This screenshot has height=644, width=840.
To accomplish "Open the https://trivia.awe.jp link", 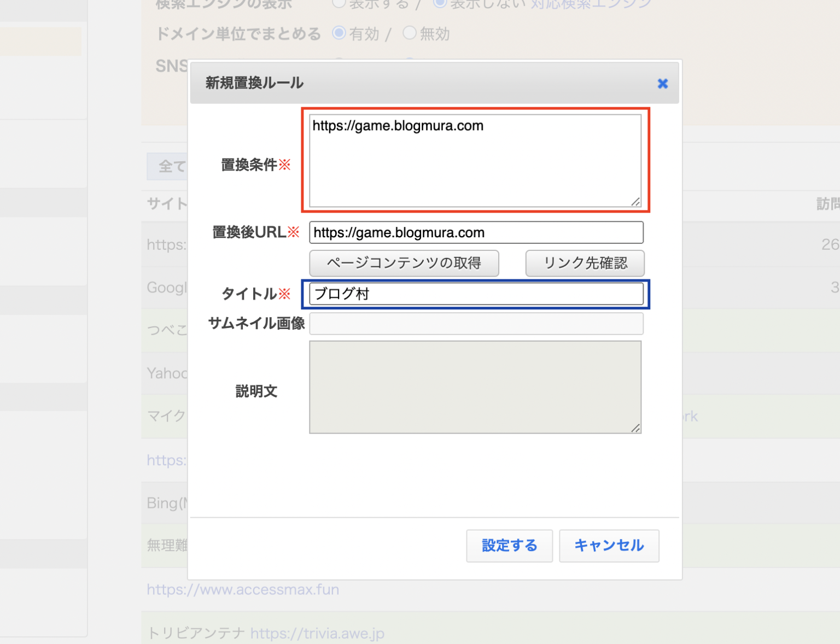I will click(317, 633).
